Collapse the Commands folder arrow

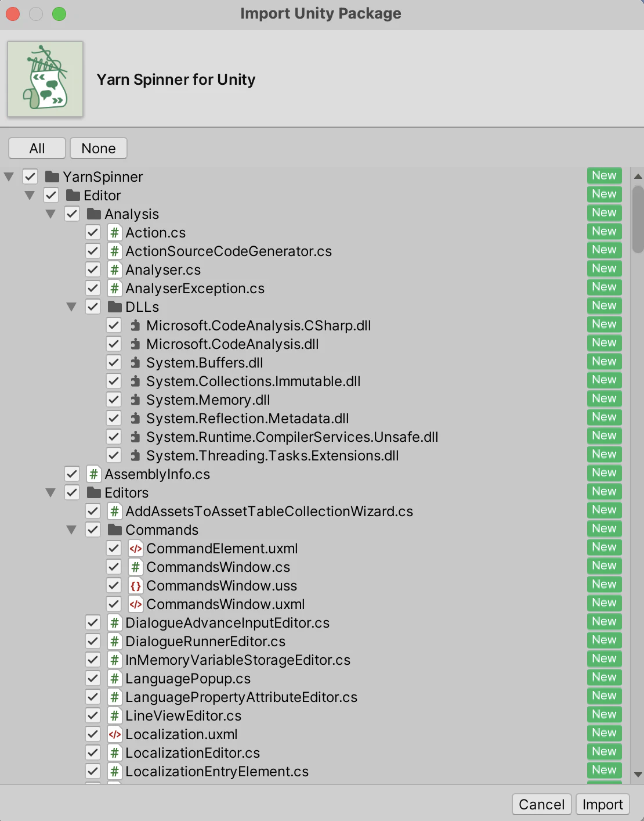coord(71,530)
